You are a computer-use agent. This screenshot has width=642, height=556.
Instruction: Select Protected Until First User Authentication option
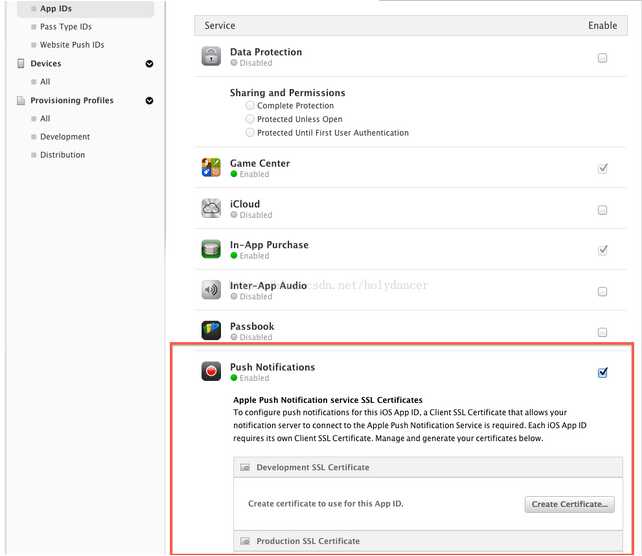249,133
